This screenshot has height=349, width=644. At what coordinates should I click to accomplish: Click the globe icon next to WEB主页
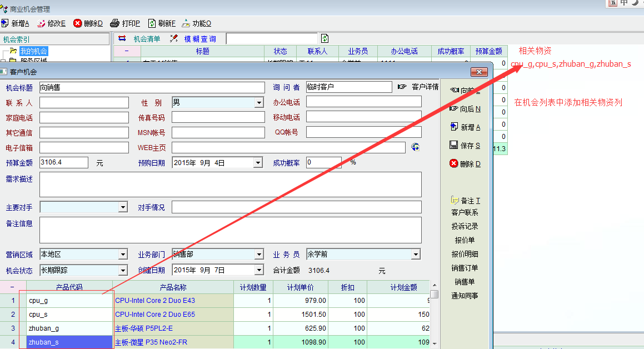coord(415,147)
